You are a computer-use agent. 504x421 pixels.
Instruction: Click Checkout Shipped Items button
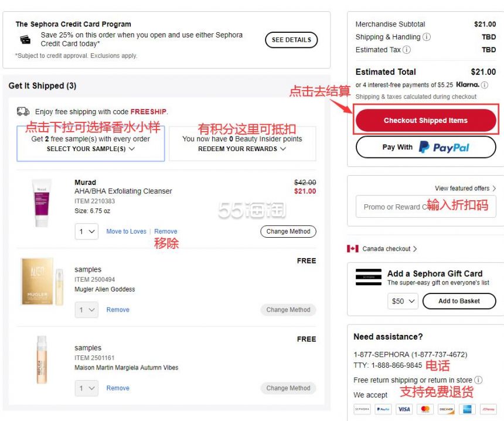point(425,120)
